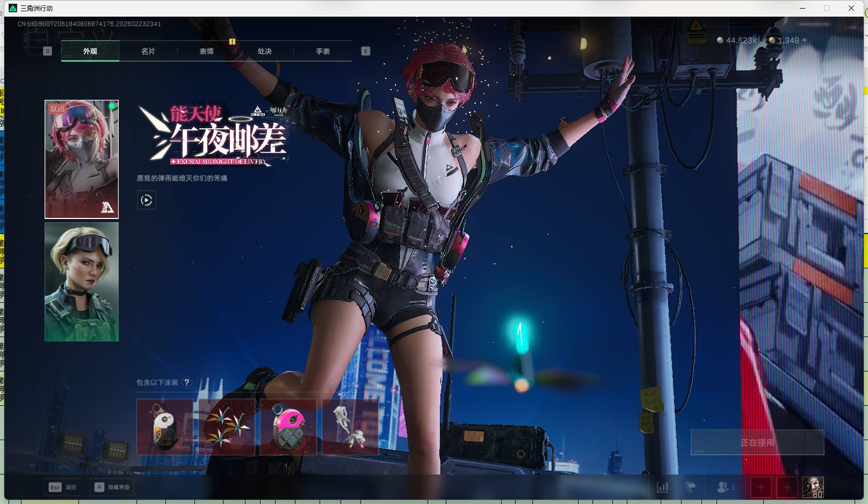Click the gold currency 1,348 balance

[x=784, y=40]
